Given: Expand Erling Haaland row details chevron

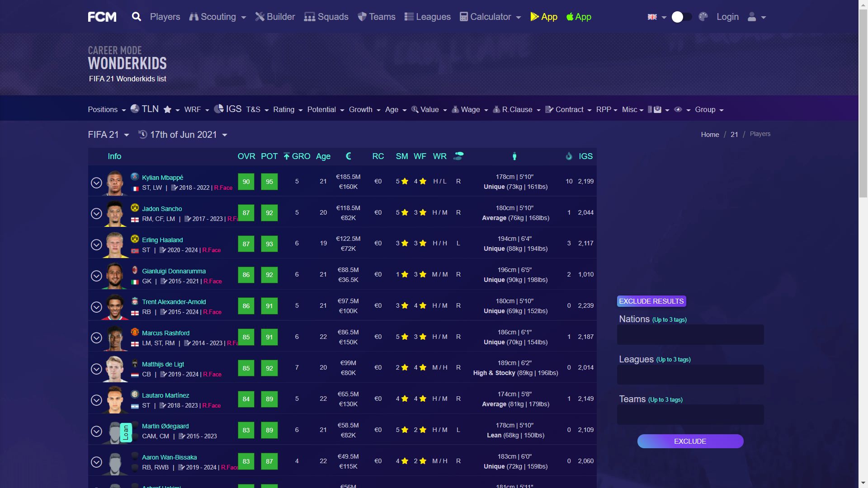Looking at the screenshot, I should [96, 244].
